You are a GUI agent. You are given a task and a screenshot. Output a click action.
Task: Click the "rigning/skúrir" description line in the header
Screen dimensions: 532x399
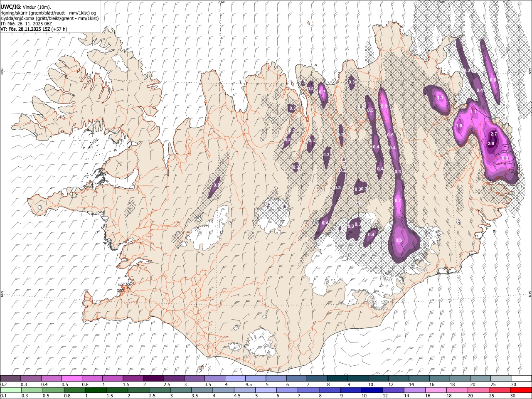48,13
